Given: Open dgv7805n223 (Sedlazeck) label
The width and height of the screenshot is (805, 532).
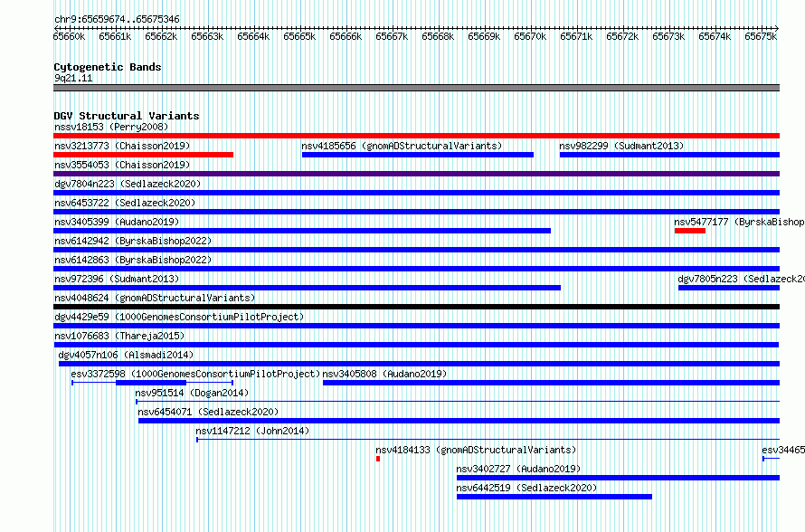Looking at the screenshot, I should pos(742,279).
